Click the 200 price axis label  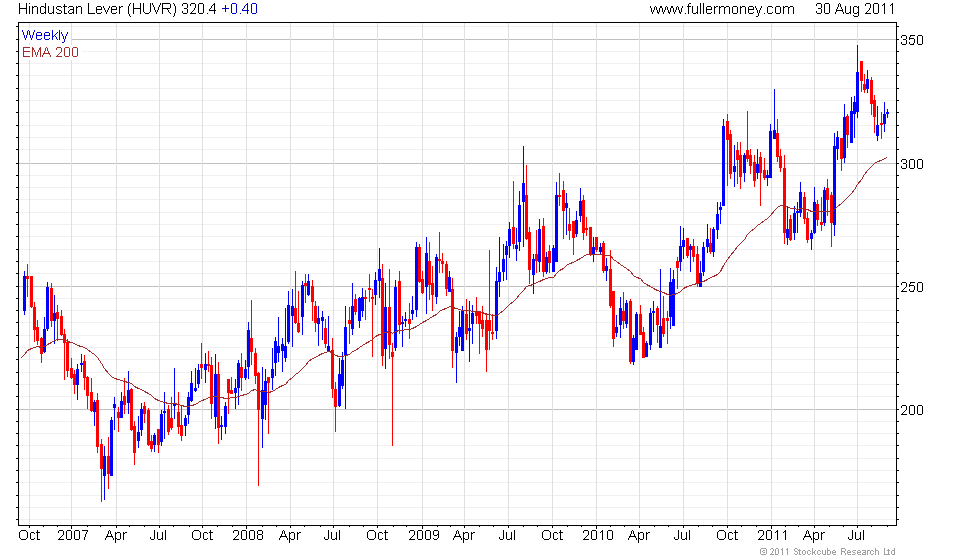tap(911, 410)
